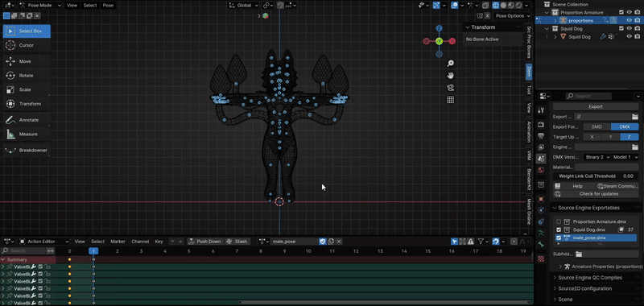The height and width of the screenshot is (306, 644).
Task: Disable Squid Dog.dmx export checkbox
Action: [x=559, y=229]
